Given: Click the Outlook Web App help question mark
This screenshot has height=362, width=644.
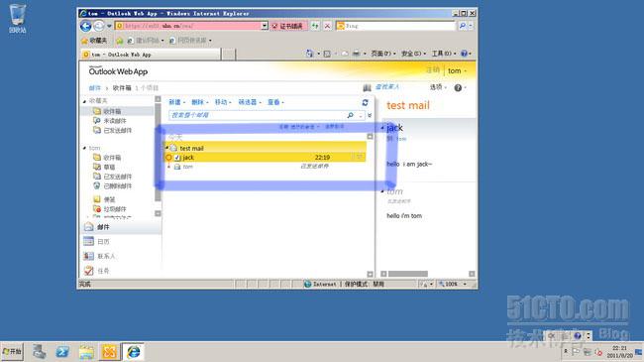Looking at the screenshot, I should pos(458,87).
